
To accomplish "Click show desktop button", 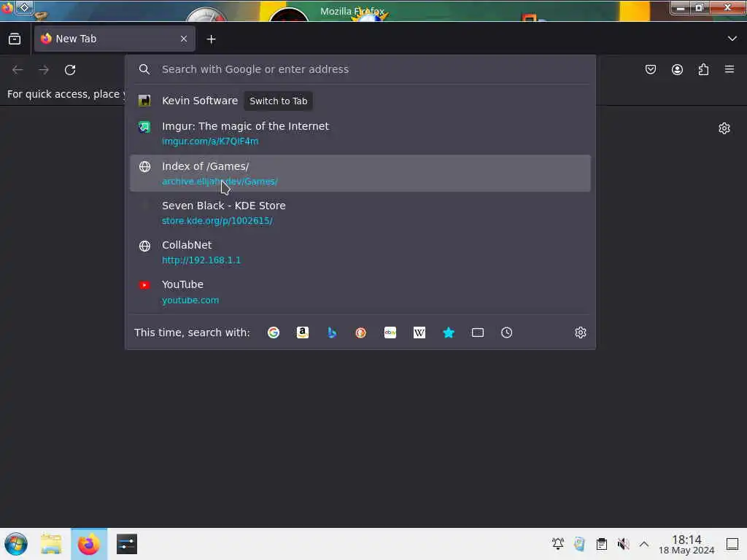I will coord(732,544).
